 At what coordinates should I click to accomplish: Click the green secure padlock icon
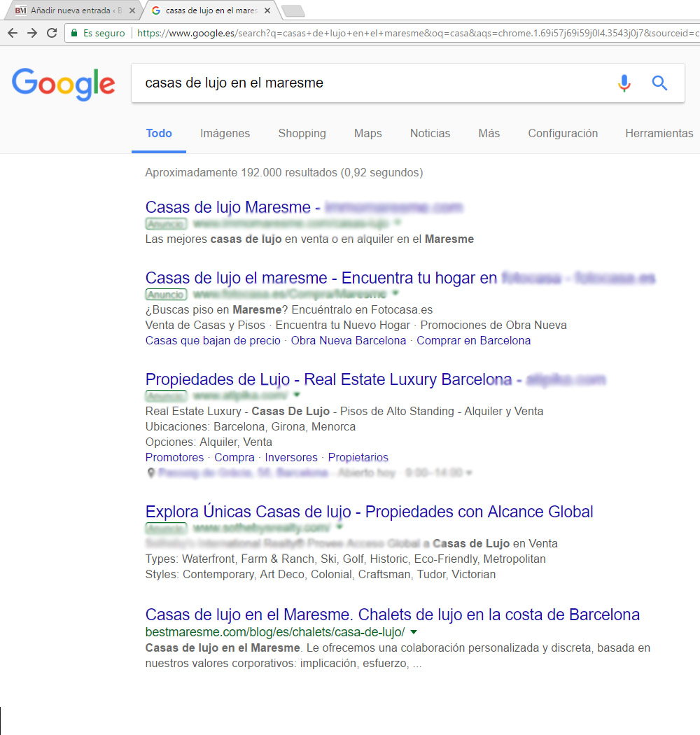(74, 33)
